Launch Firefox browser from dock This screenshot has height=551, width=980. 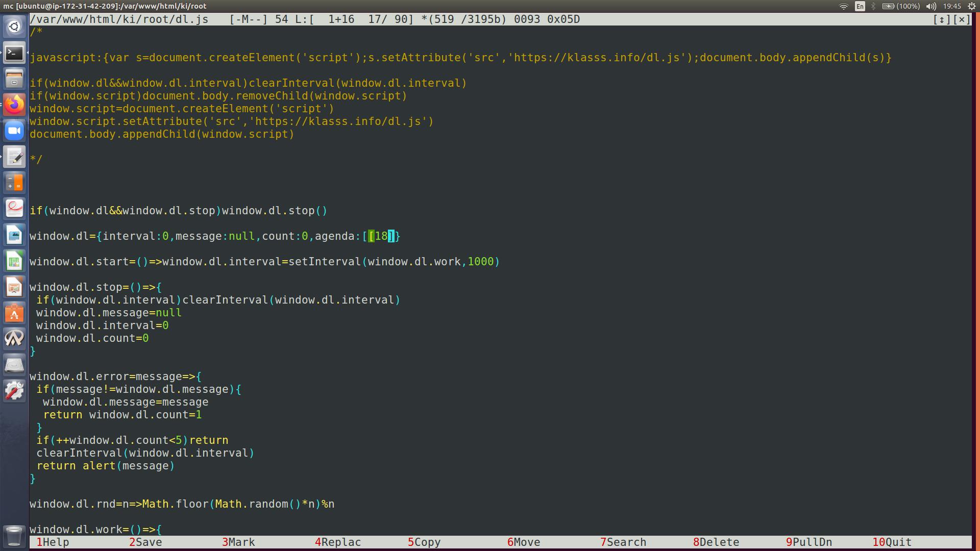(14, 105)
